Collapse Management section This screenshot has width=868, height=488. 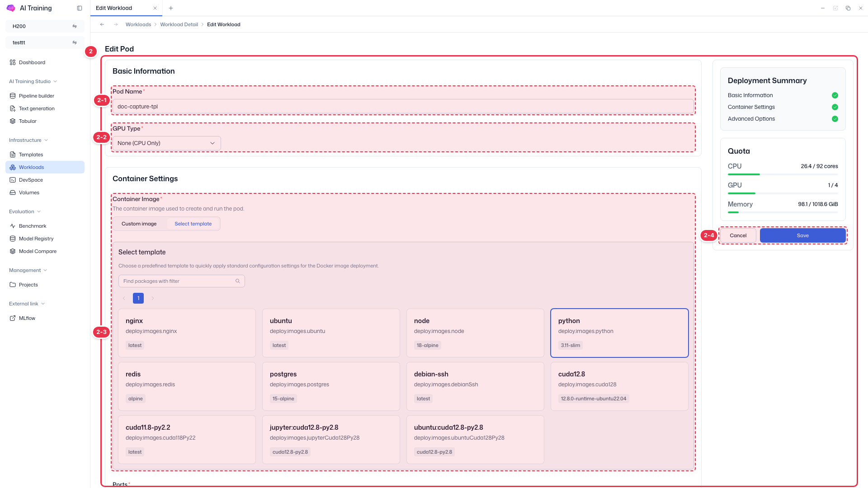pyautogui.click(x=28, y=270)
